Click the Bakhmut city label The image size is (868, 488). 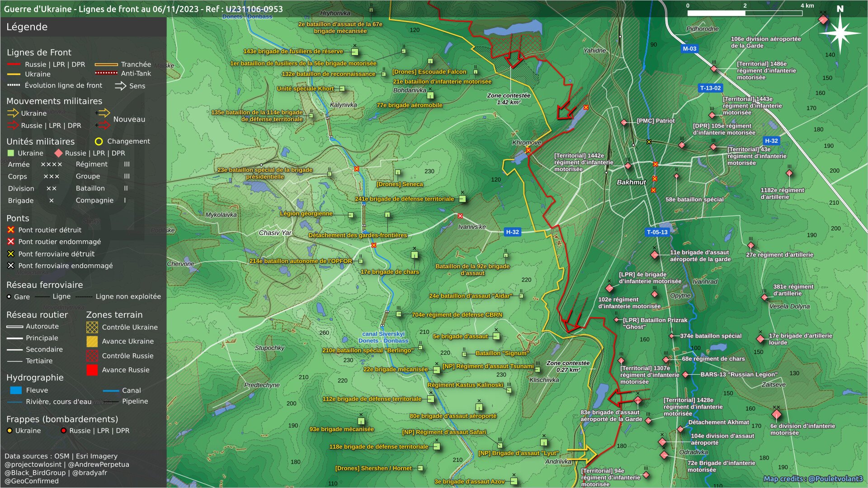631,182
